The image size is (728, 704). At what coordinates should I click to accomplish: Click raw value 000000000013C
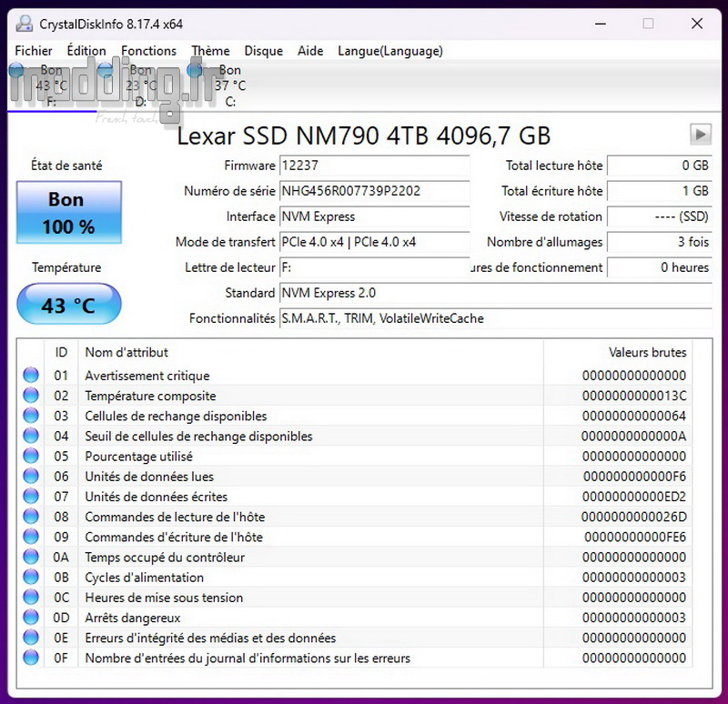634,396
